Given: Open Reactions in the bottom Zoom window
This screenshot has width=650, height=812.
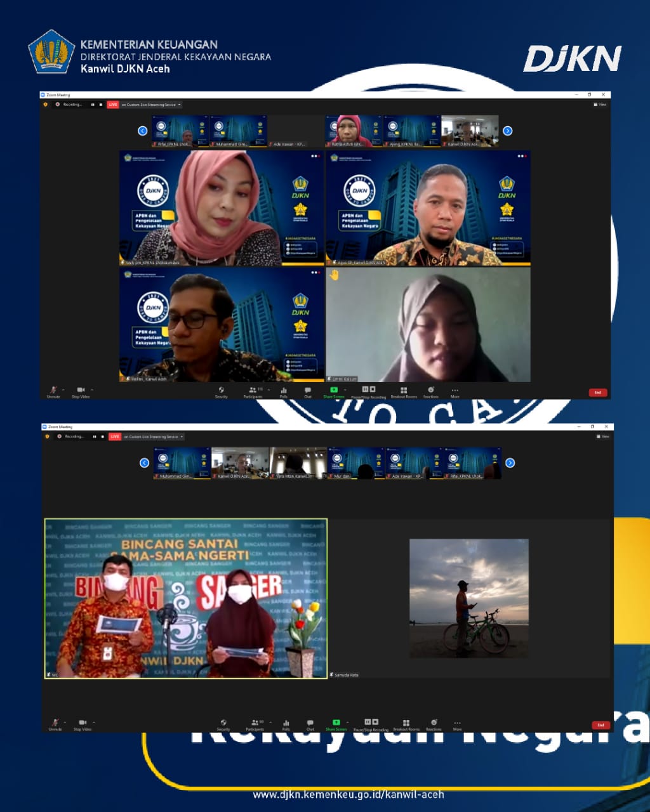Looking at the screenshot, I should 434,724.
